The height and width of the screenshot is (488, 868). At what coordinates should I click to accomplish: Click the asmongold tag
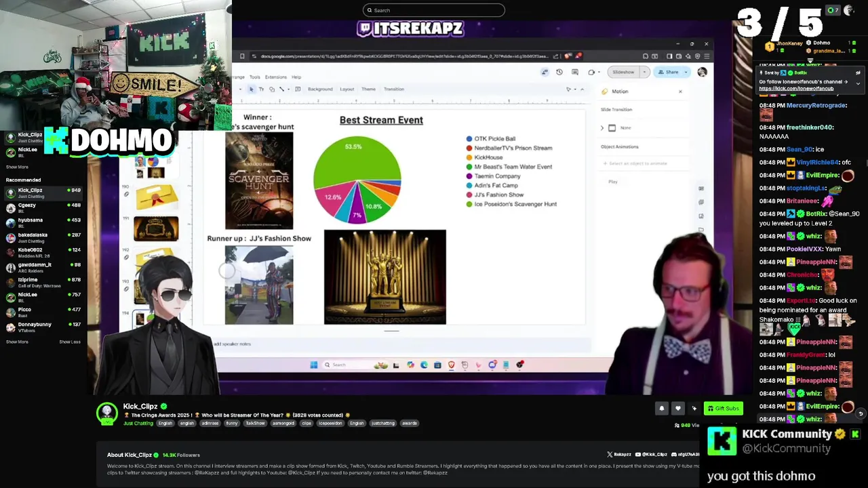pyautogui.click(x=283, y=424)
